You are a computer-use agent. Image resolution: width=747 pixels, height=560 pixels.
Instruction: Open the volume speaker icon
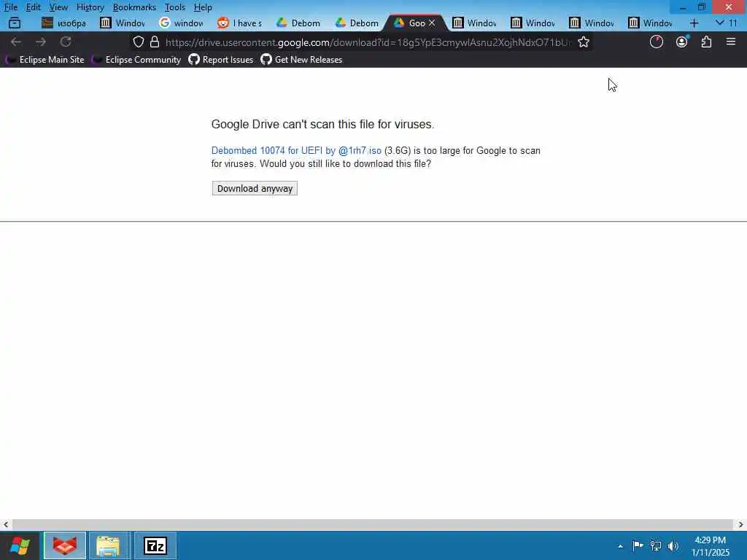coord(673,545)
